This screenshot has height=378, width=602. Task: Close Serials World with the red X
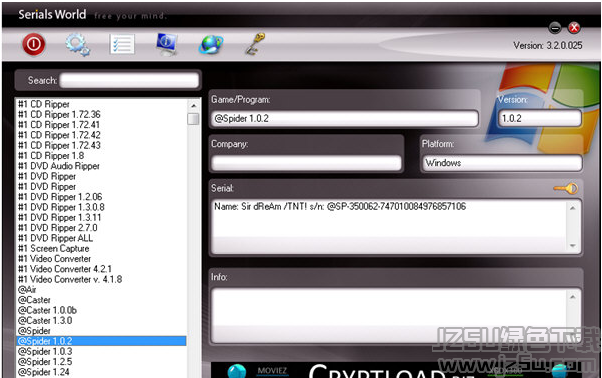tap(574, 28)
